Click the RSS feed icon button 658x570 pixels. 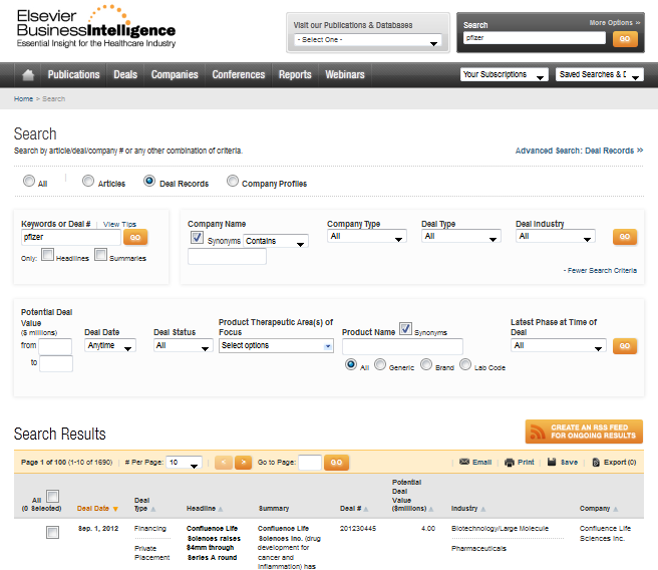pyautogui.click(x=584, y=431)
